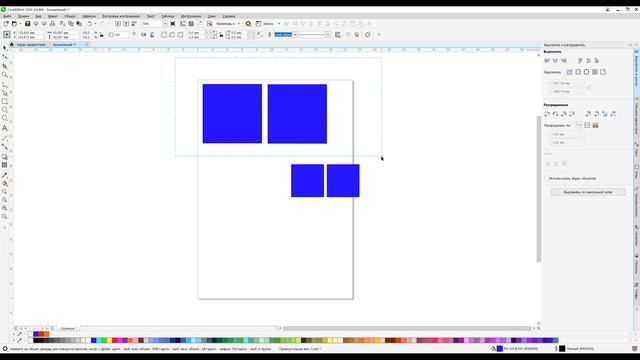Toggle the lock ratio padlock
This screenshot has height=360, width=640.
pyautogui.click(x=102, y=35)
